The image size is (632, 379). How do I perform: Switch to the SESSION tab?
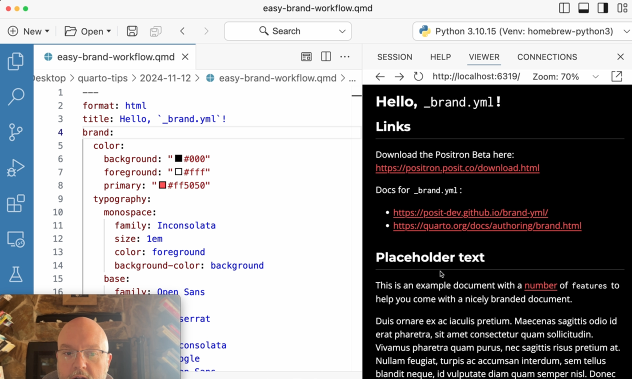pos(395,57)
